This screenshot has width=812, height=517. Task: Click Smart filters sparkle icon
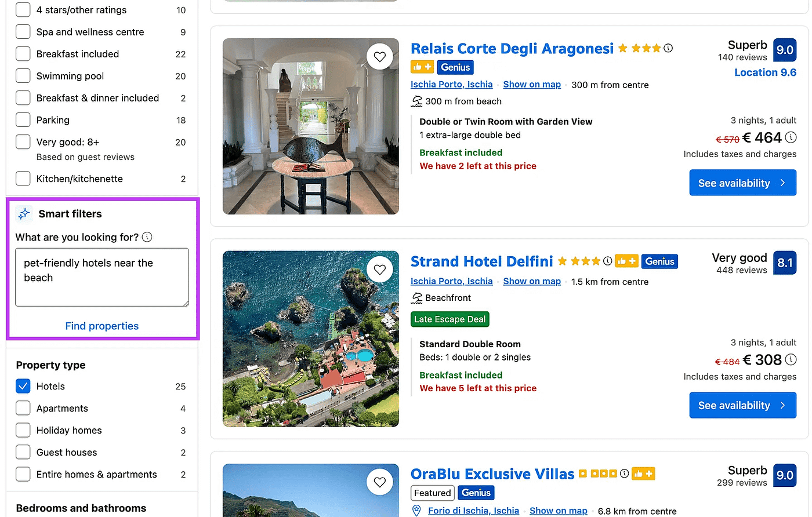24,214
